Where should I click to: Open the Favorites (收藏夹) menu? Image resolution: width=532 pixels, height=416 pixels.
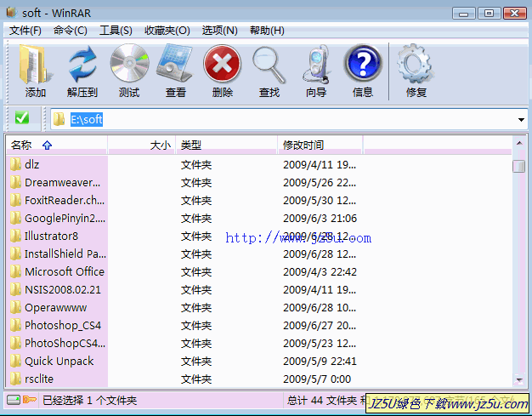tap(167, 31)
